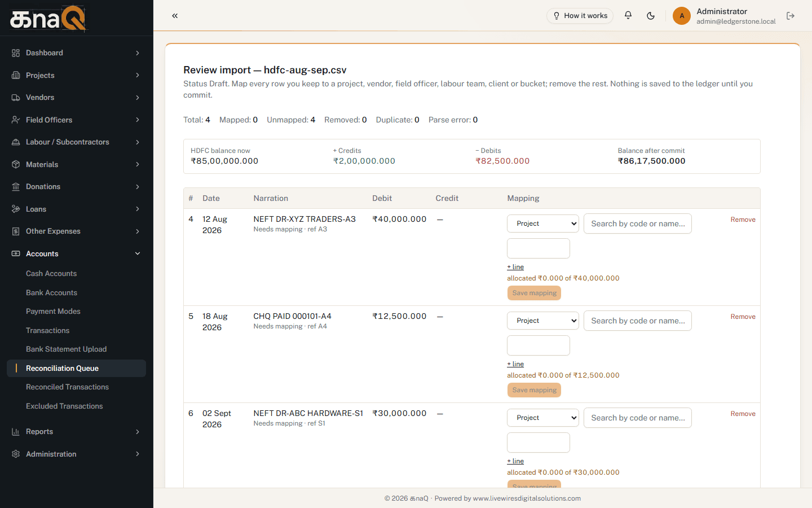Click the Administrator avatar

tap(682, 16)
